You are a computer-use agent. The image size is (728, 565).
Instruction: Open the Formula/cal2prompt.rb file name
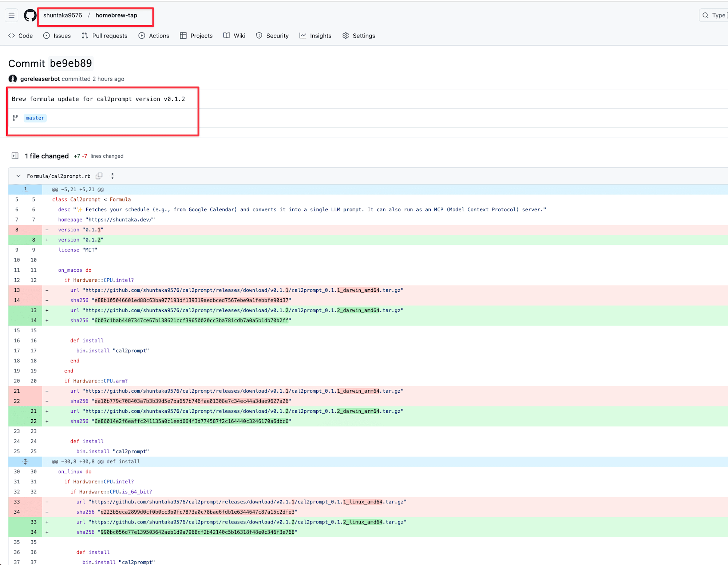click(x=59, y=176)
